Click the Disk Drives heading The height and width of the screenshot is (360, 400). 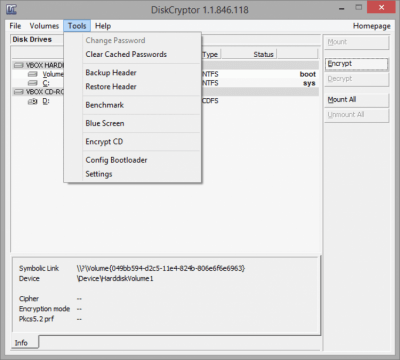[x=32, y=39]
